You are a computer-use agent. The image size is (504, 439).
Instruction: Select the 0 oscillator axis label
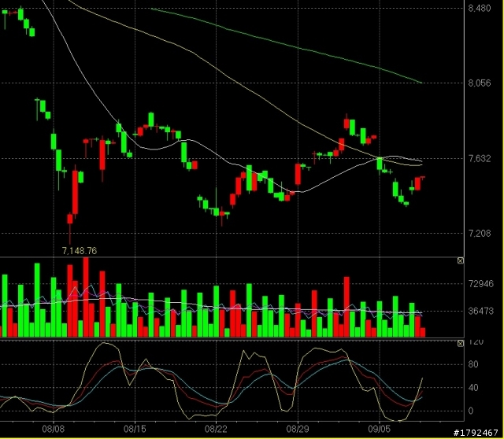coord(471,411)
